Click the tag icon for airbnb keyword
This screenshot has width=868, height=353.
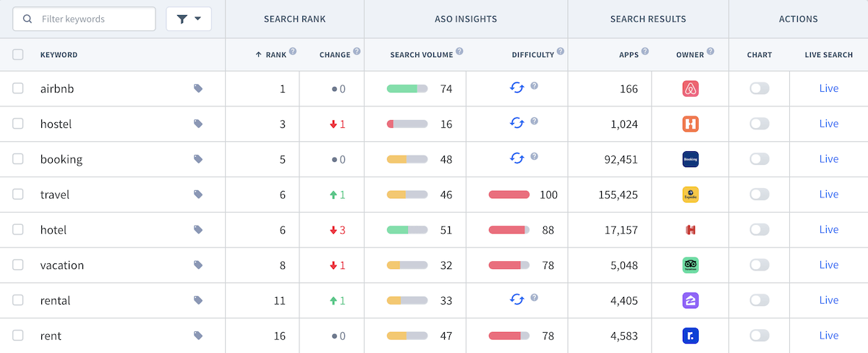pyautogui.click(x=198, y=88)
